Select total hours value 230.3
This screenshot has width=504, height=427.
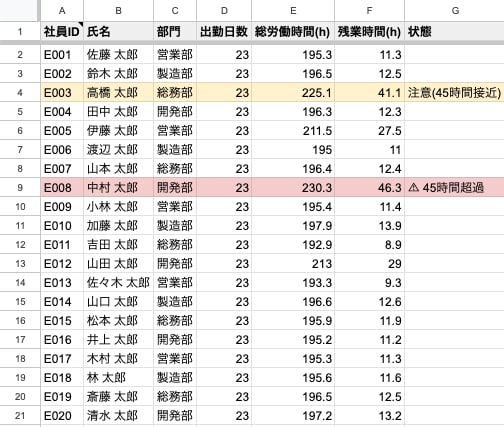coord(293,187)
